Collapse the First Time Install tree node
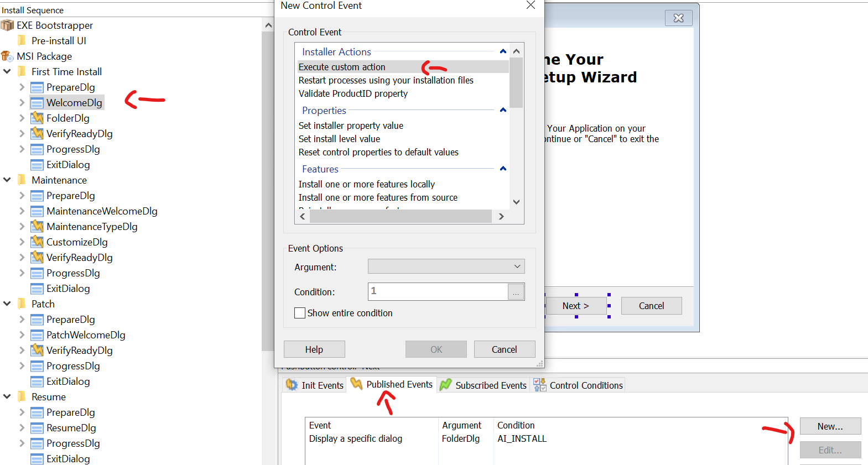The width and height of the screenshot is (868, 465). click(x=7, y=72)
